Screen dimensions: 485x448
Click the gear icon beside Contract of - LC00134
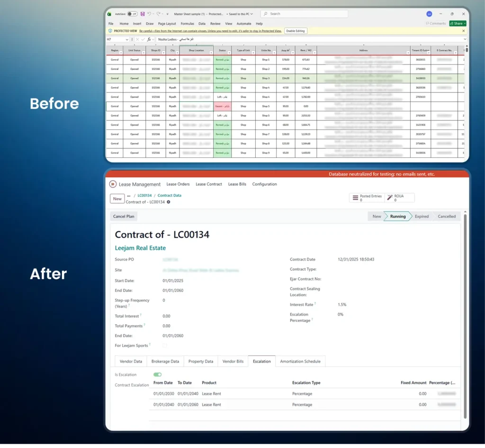click(169, 202)
